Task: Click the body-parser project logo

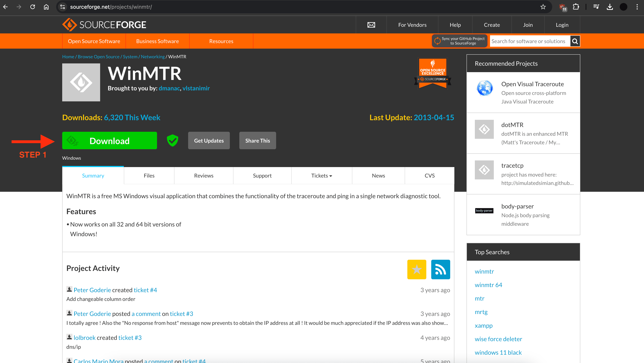Action: pyautogui.click(x=484, y=211)
